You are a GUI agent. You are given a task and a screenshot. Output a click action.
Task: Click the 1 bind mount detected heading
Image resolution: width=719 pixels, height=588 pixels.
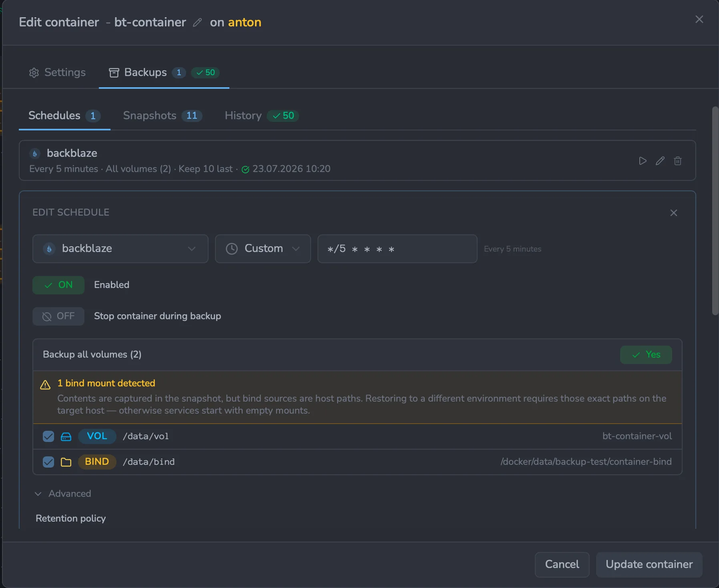coord(106,383)
